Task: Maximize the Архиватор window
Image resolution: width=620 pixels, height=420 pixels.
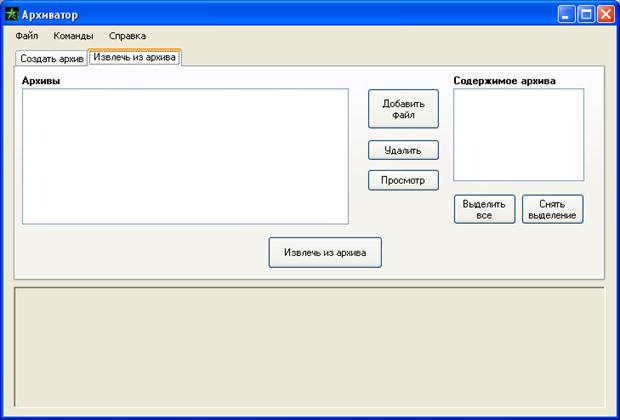Action: pyautogui.click(x=586, y=14)
